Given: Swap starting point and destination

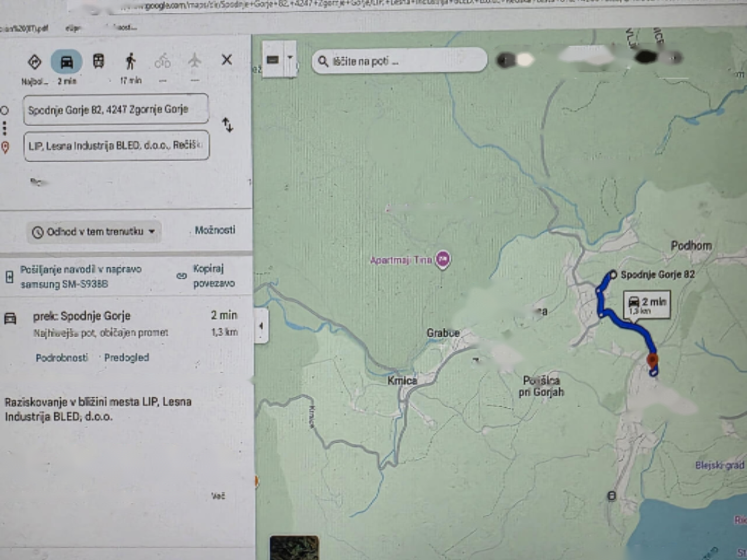Looking at the screenshot, I should 228,125.
